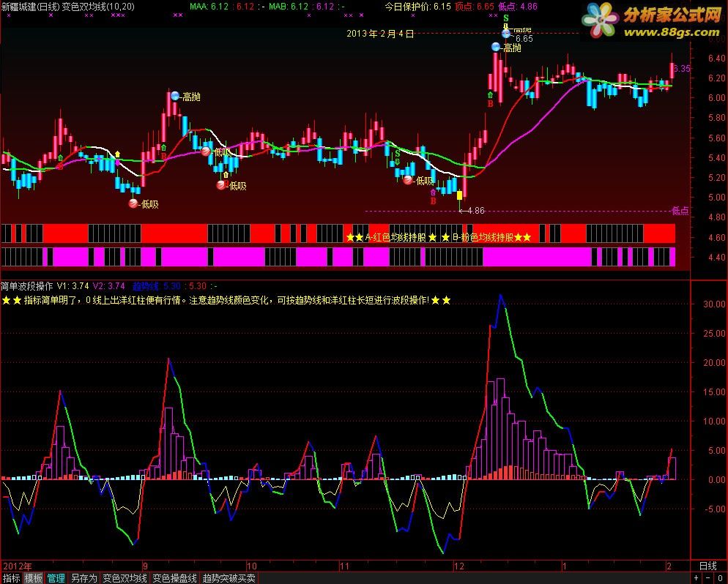This screenshot has height=584, width=728.
Task: Click the ←4.86 low price annotation
Action: coord(472,211)
